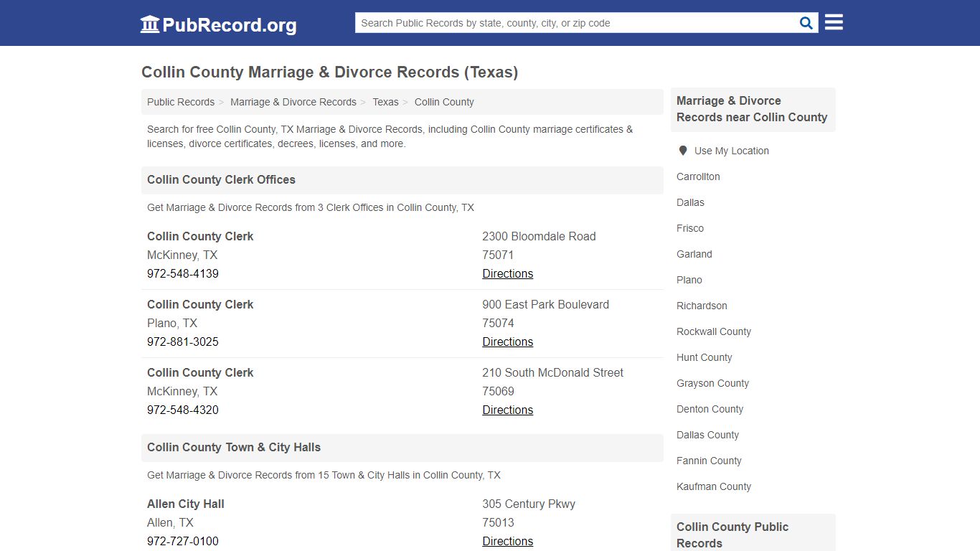Click the PubRecord.org logo
The width and height of the screenshot is (980, 551).
pos(218,24)
